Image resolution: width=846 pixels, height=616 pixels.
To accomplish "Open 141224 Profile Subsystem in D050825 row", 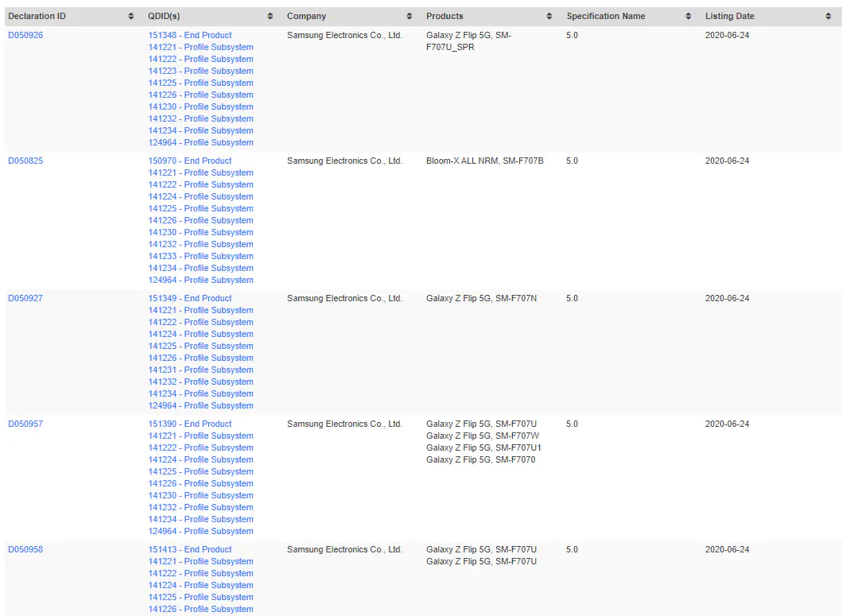I will (x=200, y=197).
